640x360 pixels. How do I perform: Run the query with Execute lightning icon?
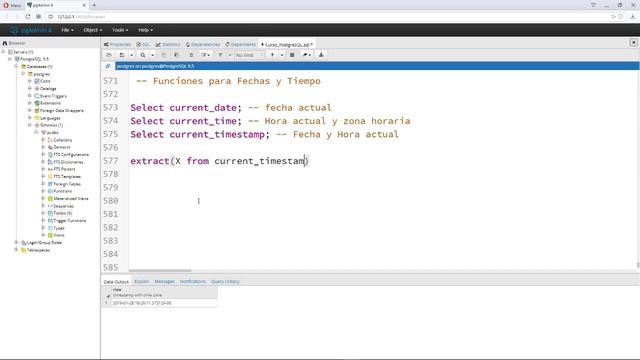coord(272,55)
